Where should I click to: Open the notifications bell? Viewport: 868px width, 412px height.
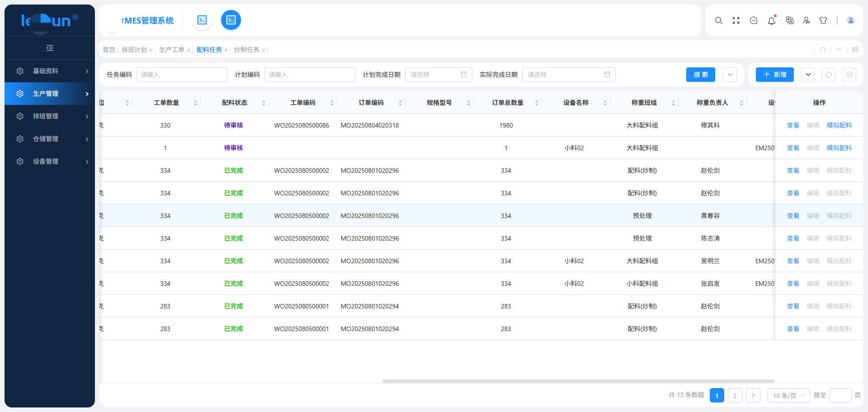pos(772,20)
